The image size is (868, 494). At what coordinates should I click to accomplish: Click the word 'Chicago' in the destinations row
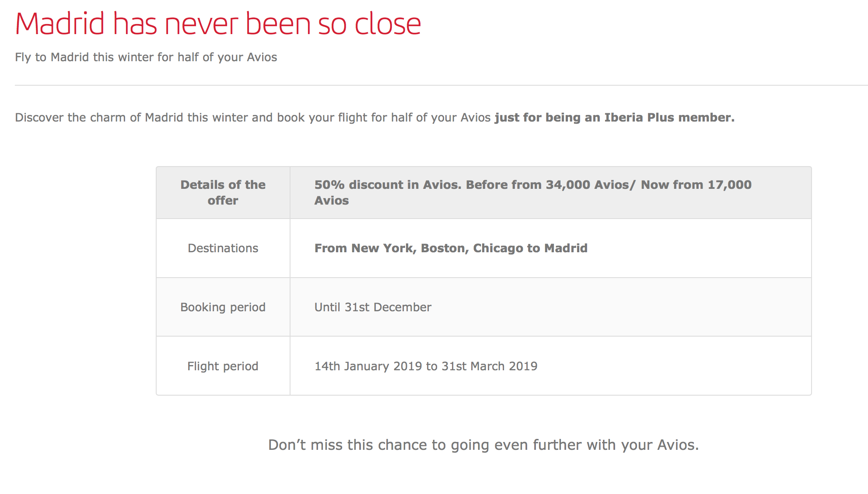tap(498, 248)
